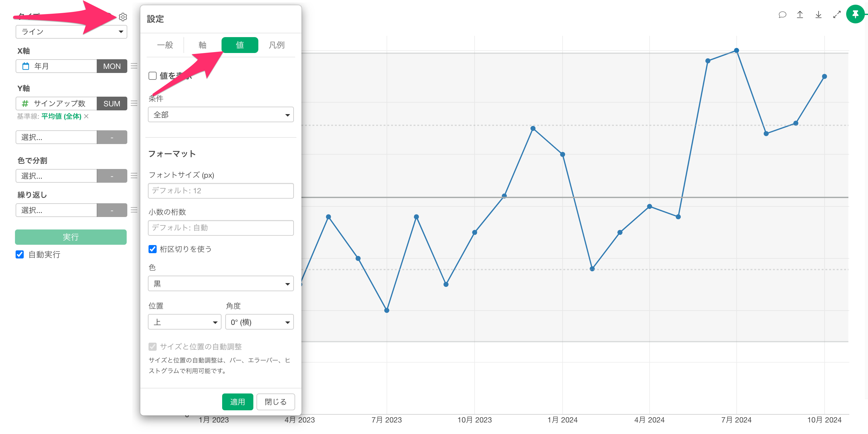Click the フォントサイズ input field
The width and height of the screenshot is (868, 434).
(x=221, y=190)
